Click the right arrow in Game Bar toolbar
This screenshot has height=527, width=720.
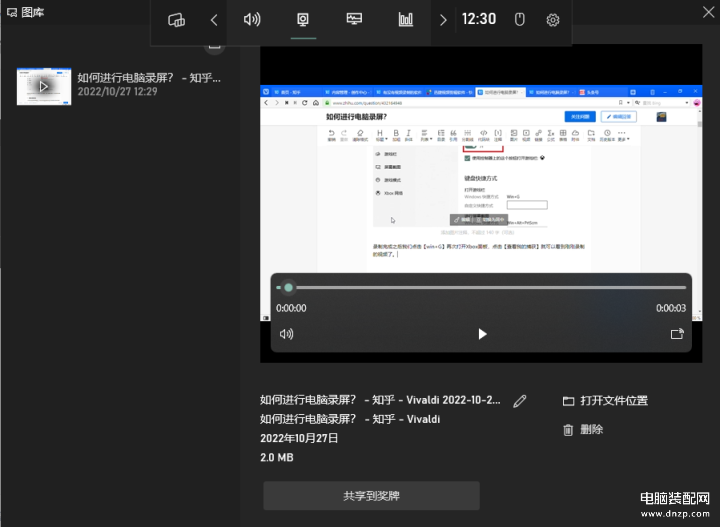[x=443, y=20]
